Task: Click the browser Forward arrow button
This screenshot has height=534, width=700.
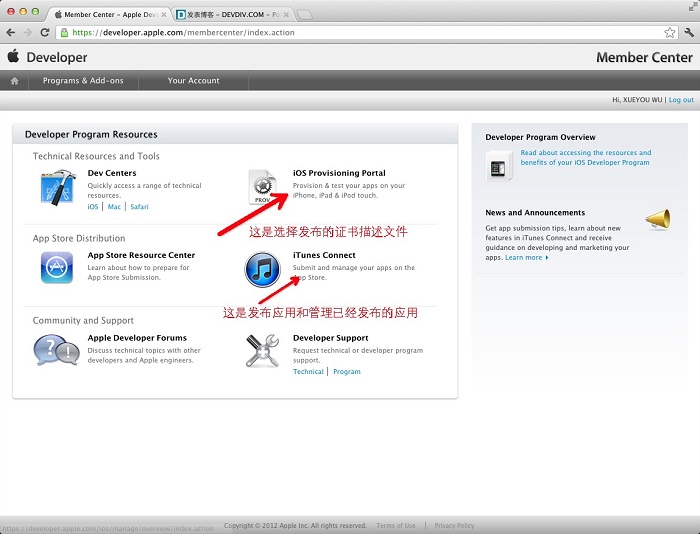Action: (28, 33)
